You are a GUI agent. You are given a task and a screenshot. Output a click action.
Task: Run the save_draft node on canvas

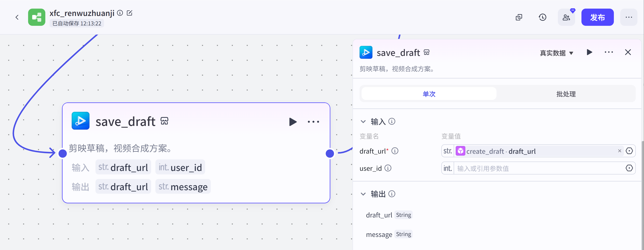pyautogui.click(x=293, y=122)
